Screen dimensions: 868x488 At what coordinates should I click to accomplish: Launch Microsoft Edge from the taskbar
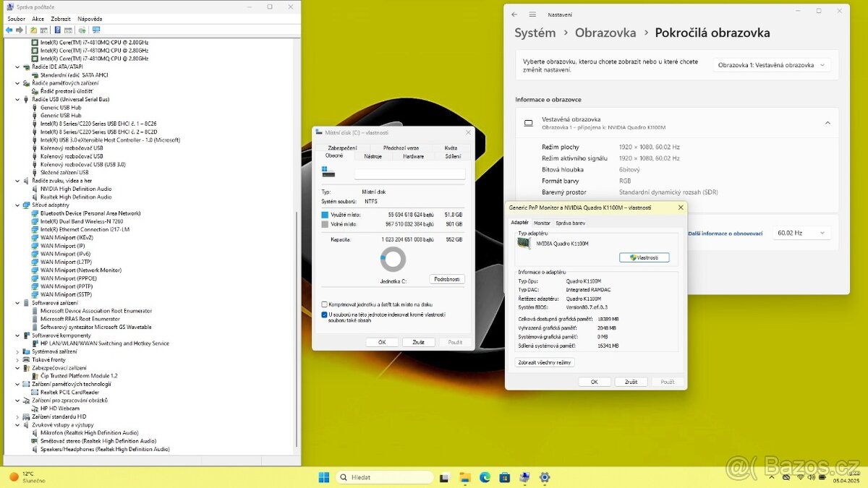click(x=485, y=477)
